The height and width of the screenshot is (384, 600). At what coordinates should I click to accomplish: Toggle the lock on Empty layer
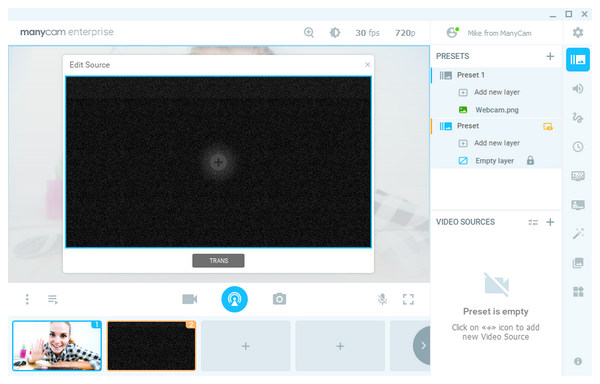tap(530, 160)
